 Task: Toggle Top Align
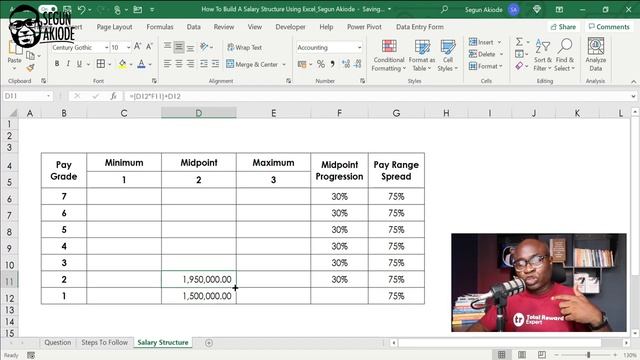pyautogui.click(x=167, y=47)
